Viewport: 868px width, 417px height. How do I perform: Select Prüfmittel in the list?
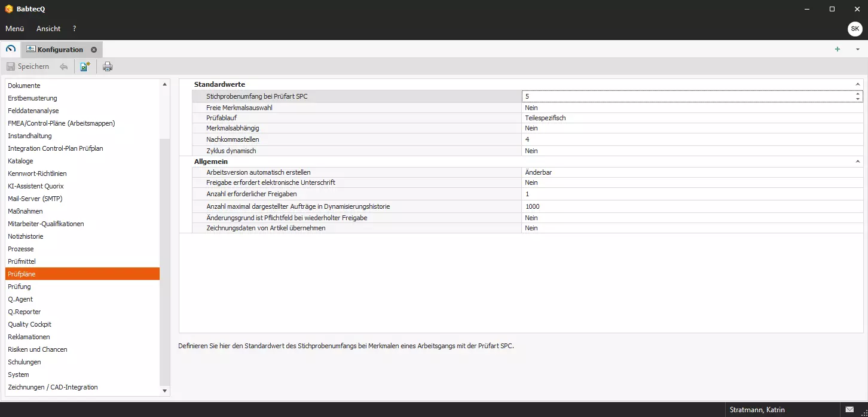82,261
